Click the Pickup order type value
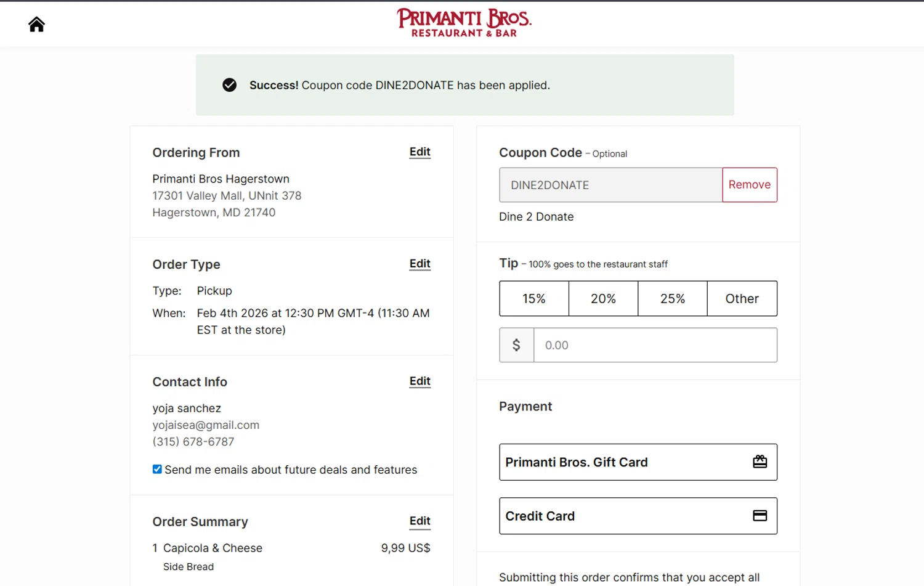This screenshot has width=924, height=586. coord(214,291)
